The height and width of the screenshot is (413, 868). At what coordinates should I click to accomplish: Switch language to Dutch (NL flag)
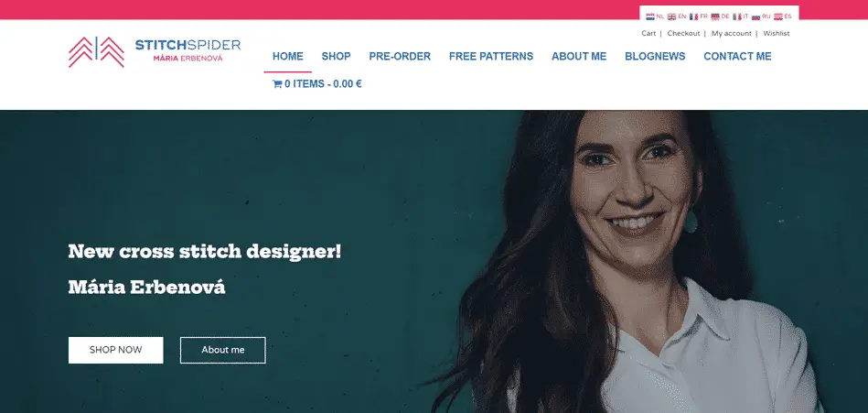click(654, 16)
